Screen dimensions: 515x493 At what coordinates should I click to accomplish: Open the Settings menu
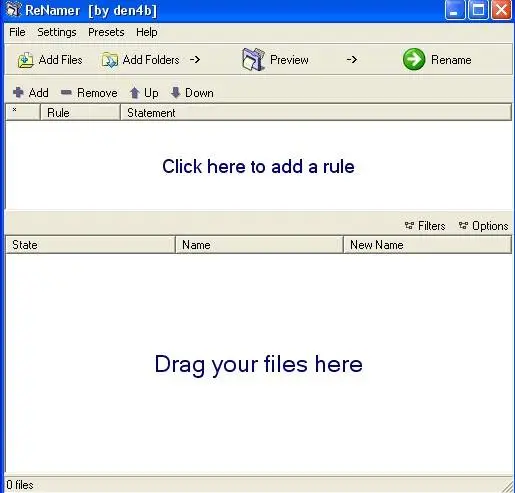coord(57,32)
